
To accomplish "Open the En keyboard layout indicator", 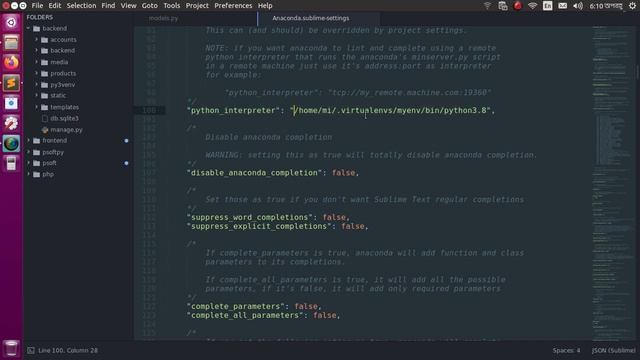I will coord(547,6).
